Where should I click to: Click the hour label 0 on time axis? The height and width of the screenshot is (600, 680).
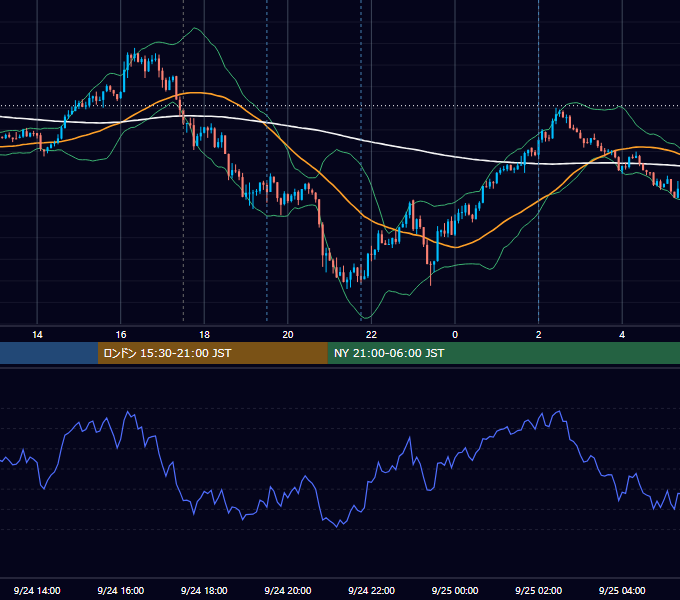(x=455, y=335)
